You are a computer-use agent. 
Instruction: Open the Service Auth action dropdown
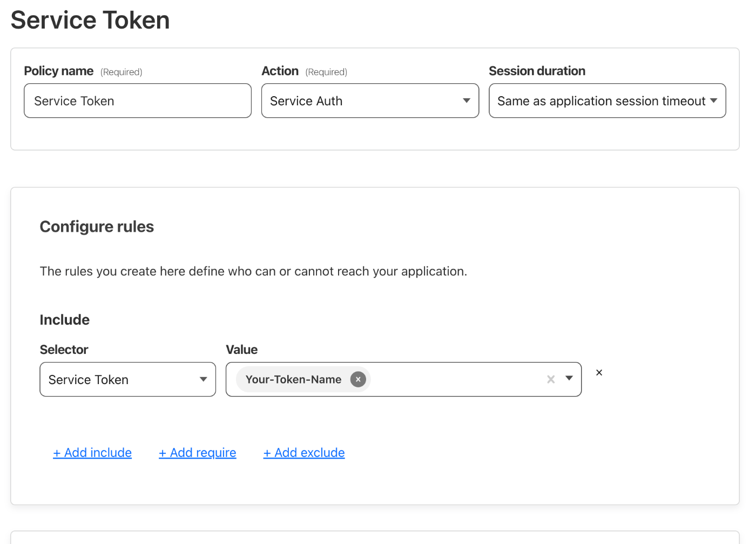(x=370, y=100)
